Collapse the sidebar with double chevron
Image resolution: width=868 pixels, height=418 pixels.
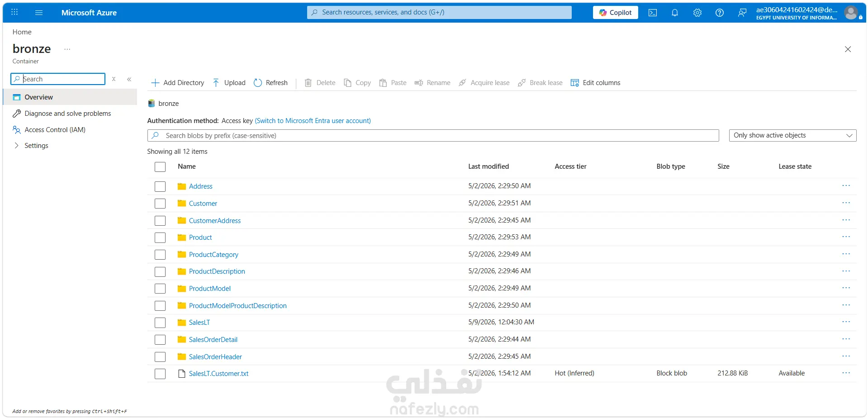pyautogui.click(x=129, y=79)
